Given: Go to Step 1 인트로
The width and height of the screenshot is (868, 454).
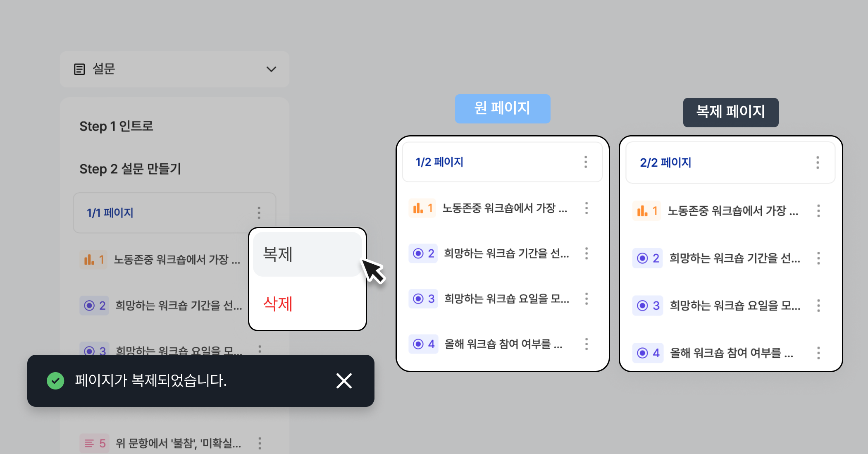Looking at the screenshot, I should click(116, 126).
